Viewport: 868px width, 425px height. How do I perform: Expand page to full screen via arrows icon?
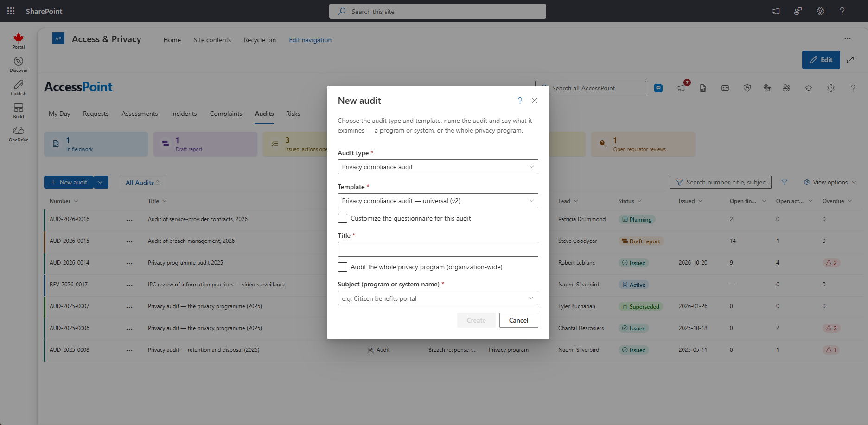click(x=850, y=60)
